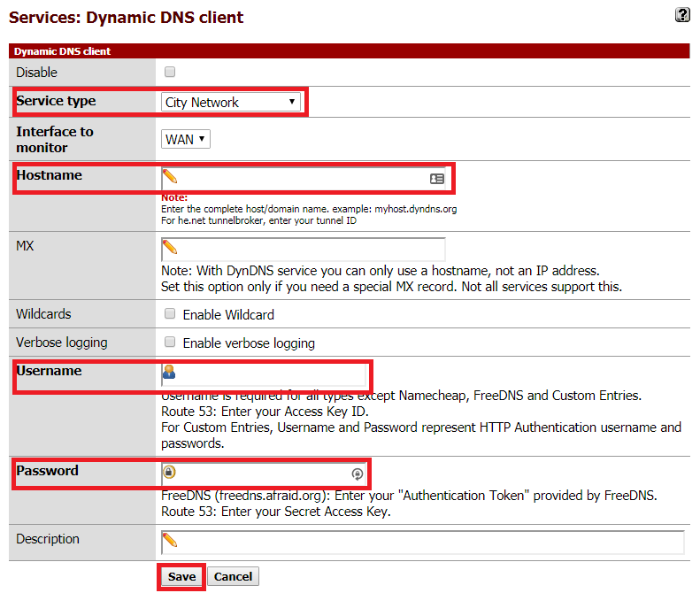This screenshot has width=700, height=593.
Task: Click the pencil icon in Hostname field
Action: click(x=170, y=177)
